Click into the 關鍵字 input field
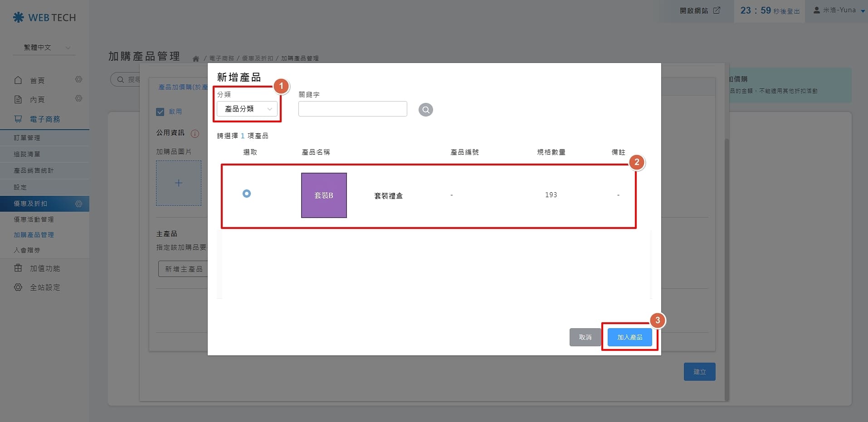The image size is (868, 422). tap(352, 109)
